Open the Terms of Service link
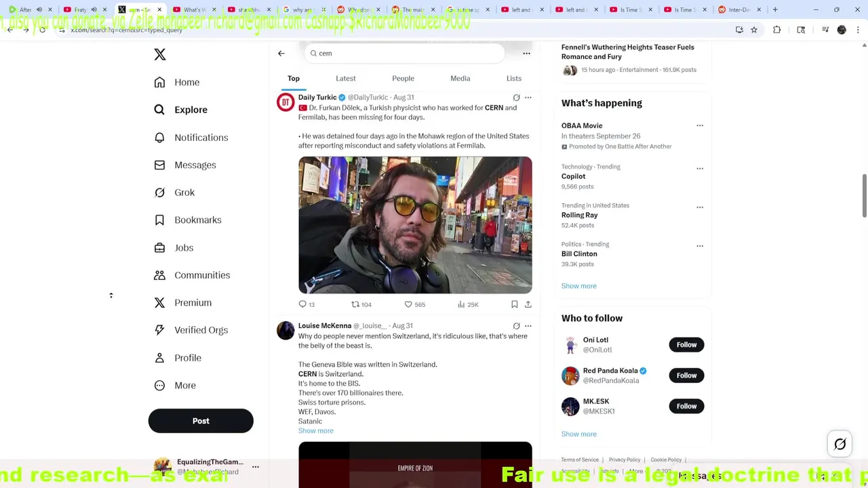 point(580,460)
